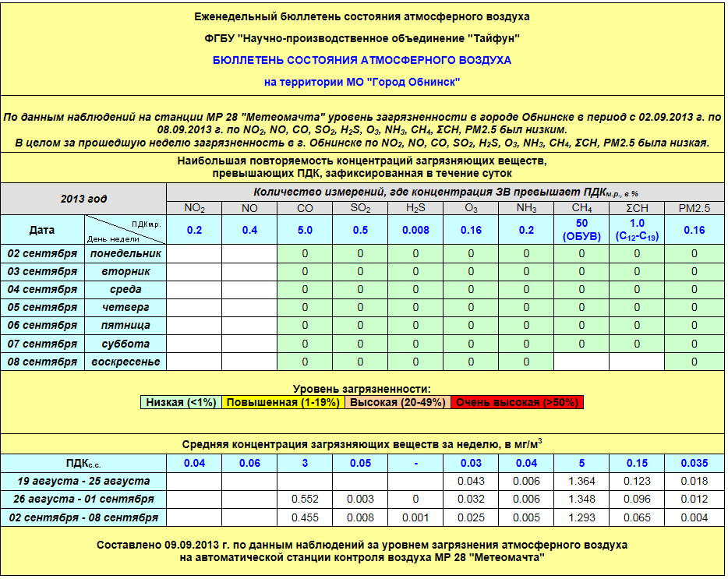This screenshot has height=579, width=728.
Task: Click the empty CH₄ cell for 08 сентября
Action: tap(581, 362)
